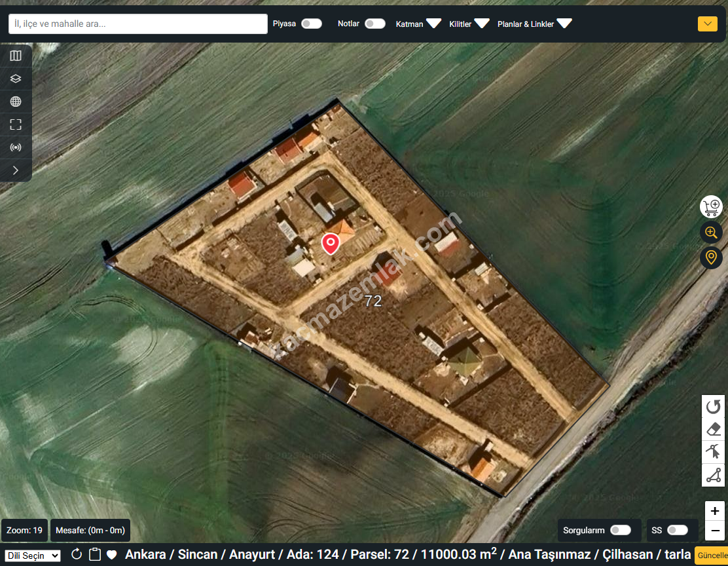The width and height of the screenshot is (728, 566).
Task: Select the eraser tool
Action: pos(713,430)
